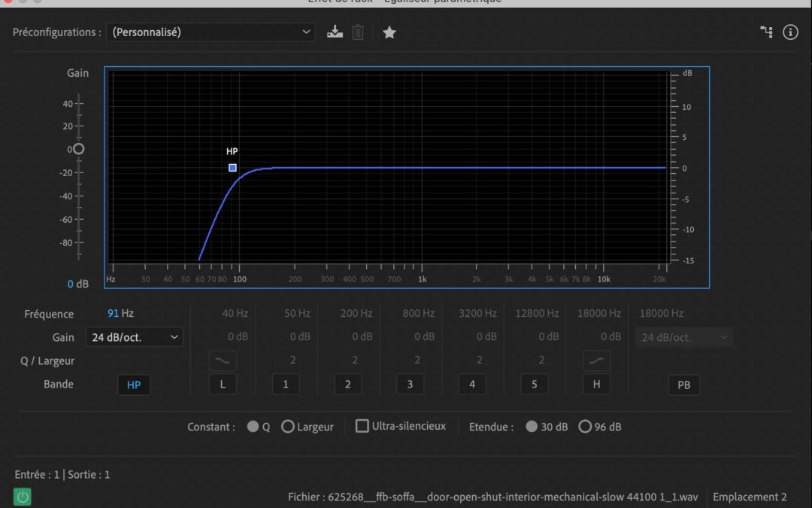Click the 18000 Hz frequency of band H
The width and height of the screenshot is (812, 508).
pyautogui.click(x=599, y=313)
